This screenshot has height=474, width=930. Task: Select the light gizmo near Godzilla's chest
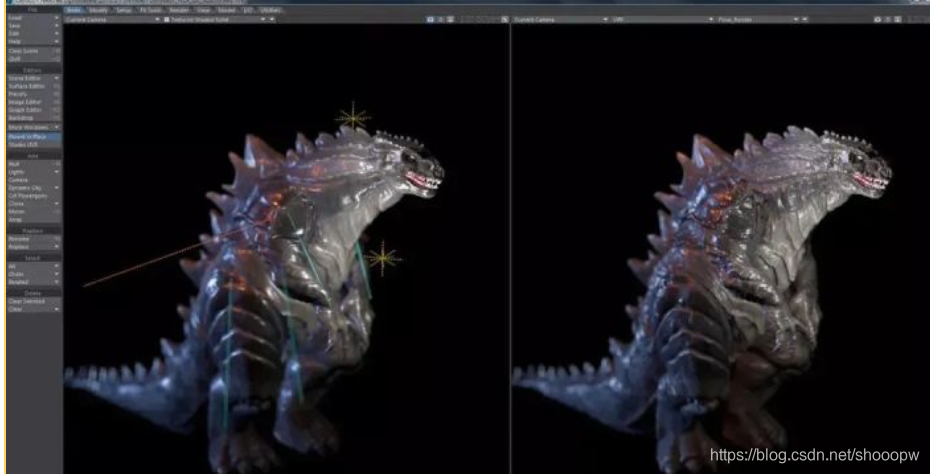[x=383, y=258]
